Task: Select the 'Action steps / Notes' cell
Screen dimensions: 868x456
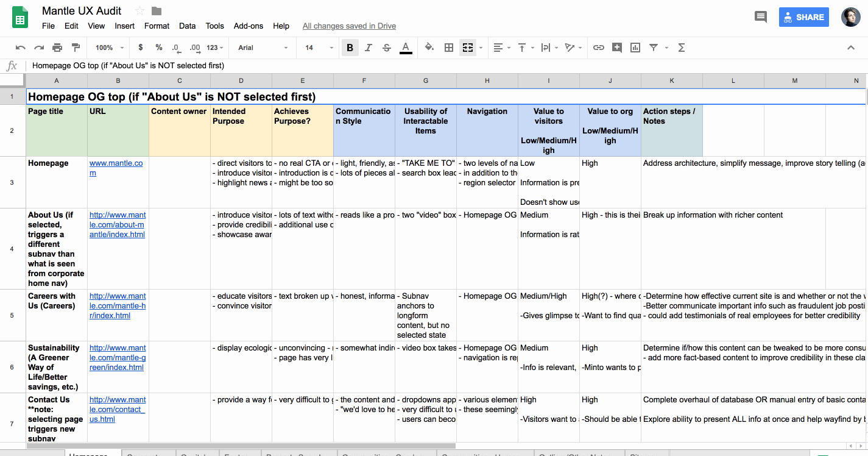Action: pyautogui.click(x=672, y=130)
